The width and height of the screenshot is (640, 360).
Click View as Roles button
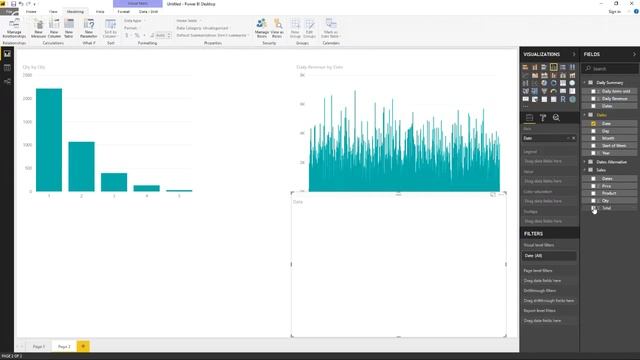[277, 28]
